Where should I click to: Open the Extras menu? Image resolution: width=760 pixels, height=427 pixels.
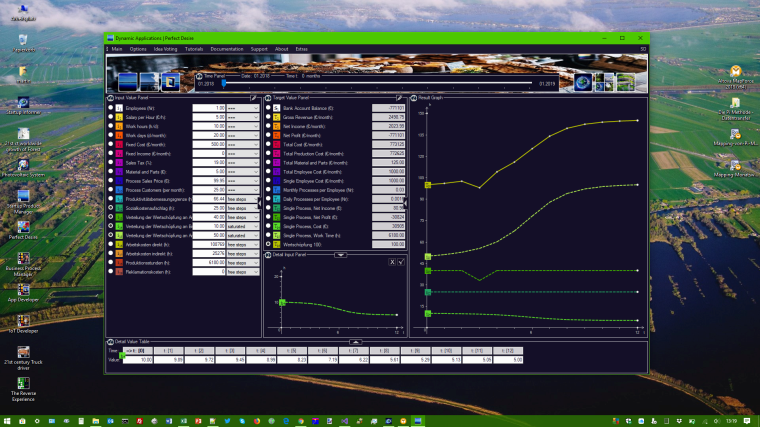[301, 49]
